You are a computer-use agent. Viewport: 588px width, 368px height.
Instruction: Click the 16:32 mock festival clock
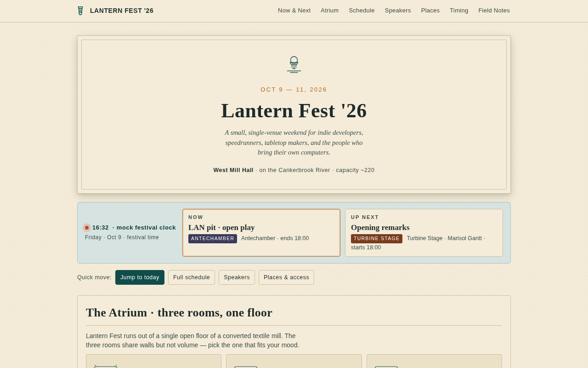[134, 228]
